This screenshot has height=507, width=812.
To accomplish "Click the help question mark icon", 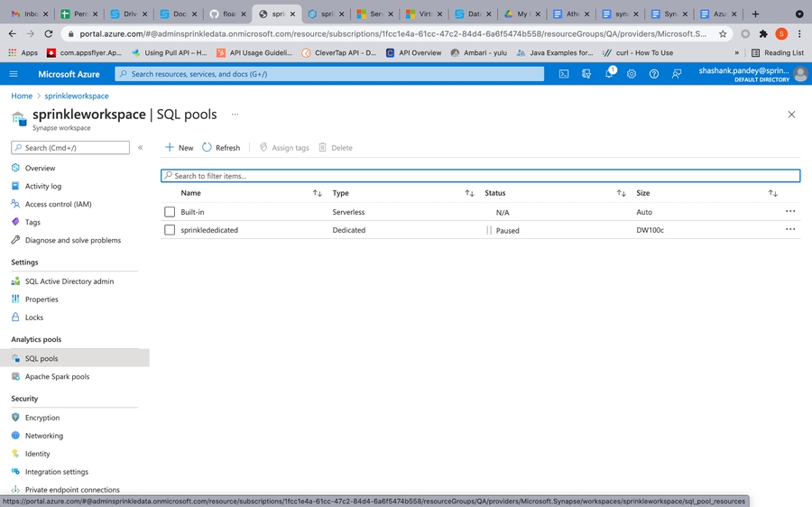I will pos(654,74).
